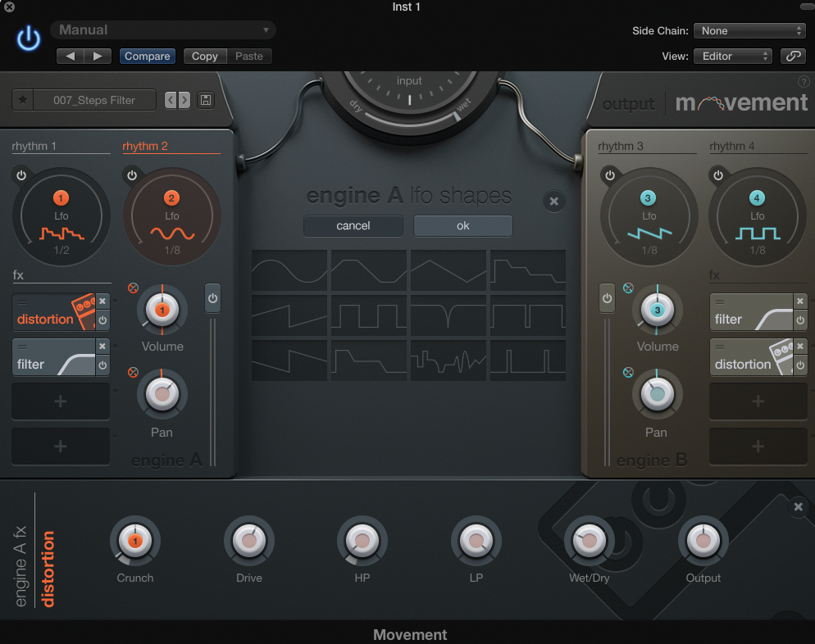Remove the distortion effect from engine B
This screenshot has height=644, width=815.
800,346
